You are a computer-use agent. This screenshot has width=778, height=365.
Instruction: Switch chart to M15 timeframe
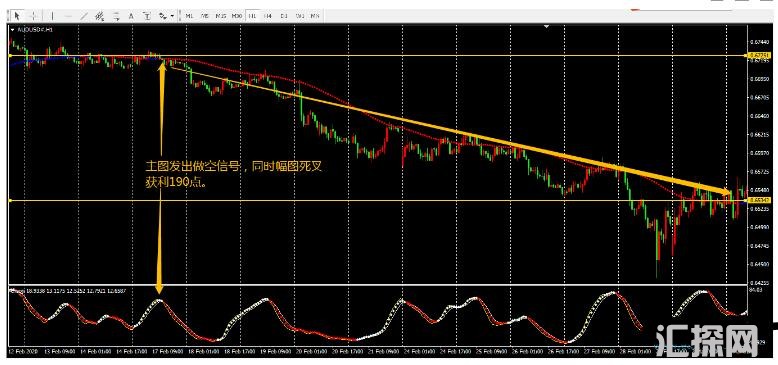coord(221,16)
